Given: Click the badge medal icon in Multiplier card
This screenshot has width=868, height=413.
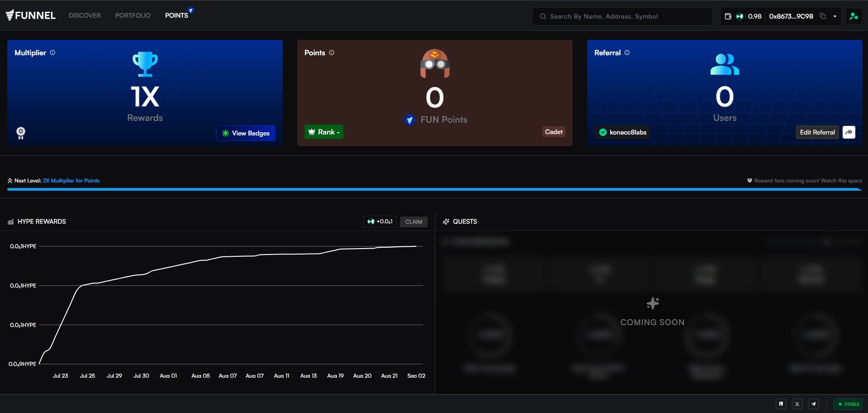Looking at the screenshot, I should [x=21, y=133].
